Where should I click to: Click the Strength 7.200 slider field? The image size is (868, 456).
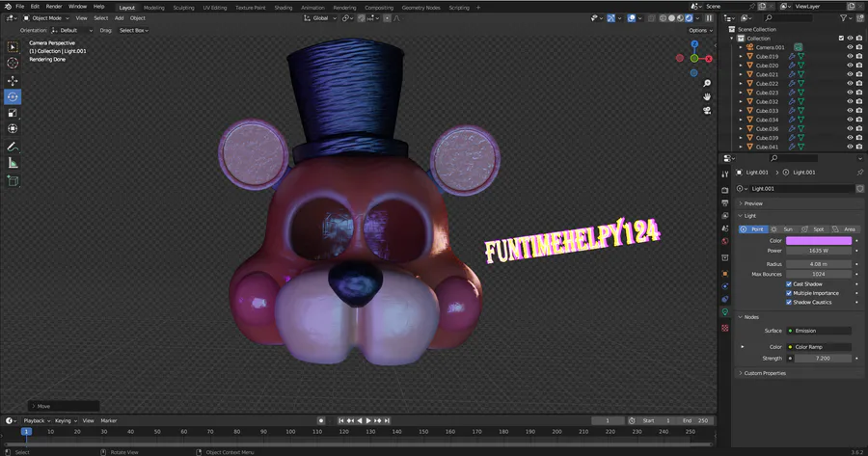[823, 358]
